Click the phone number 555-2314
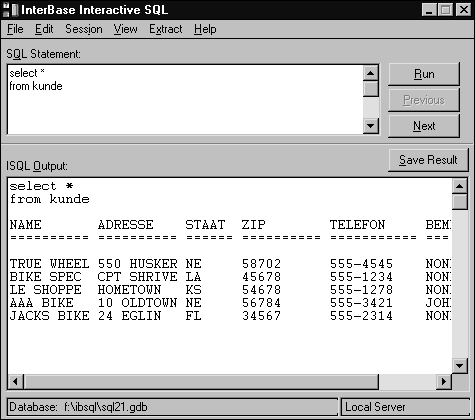 pyautogui.click(x=361, y=316)
